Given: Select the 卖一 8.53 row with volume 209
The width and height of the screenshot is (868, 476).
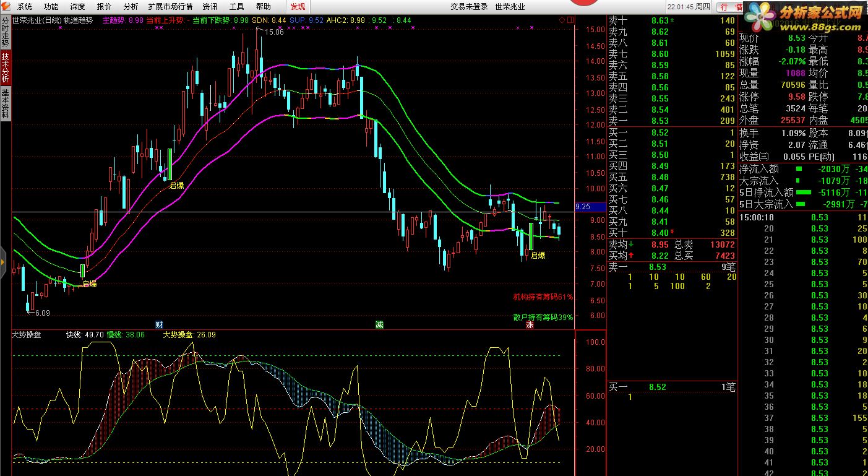Looking at the screenshot, I should pyautogui.click(x=672, y=121).
